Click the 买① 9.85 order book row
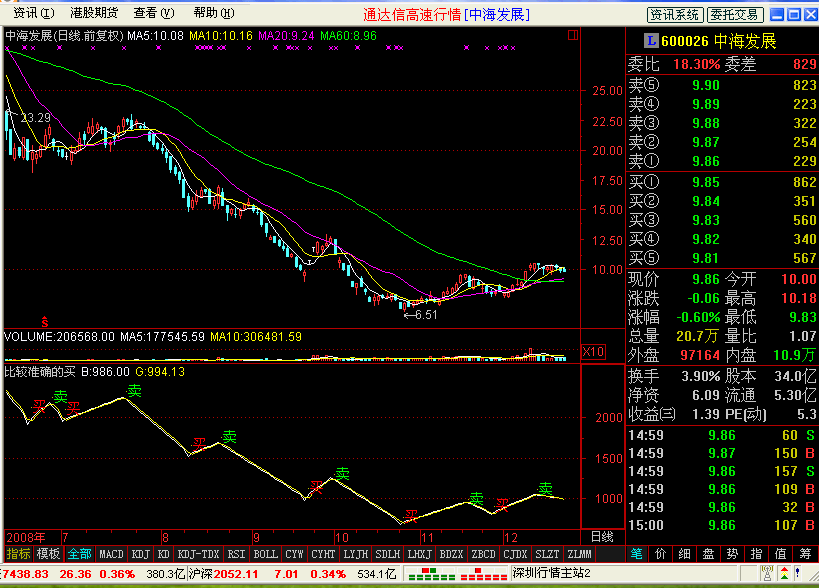 722,182
